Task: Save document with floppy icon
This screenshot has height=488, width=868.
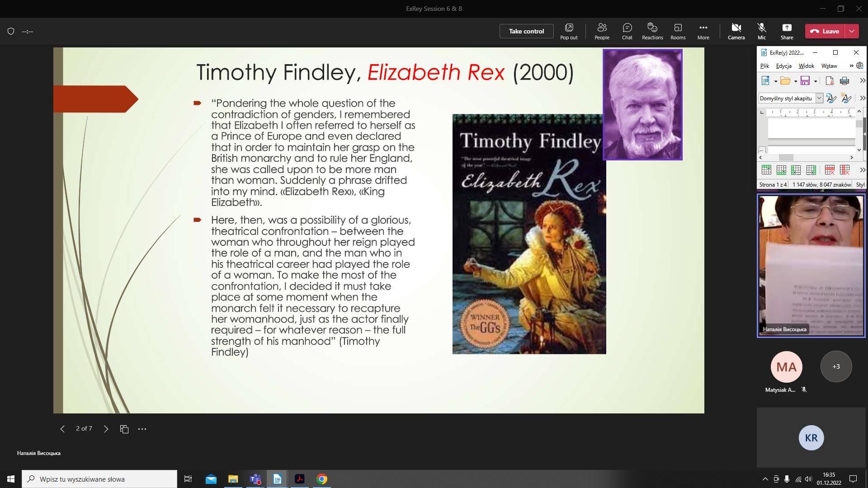Action: [x=805, y=81]
